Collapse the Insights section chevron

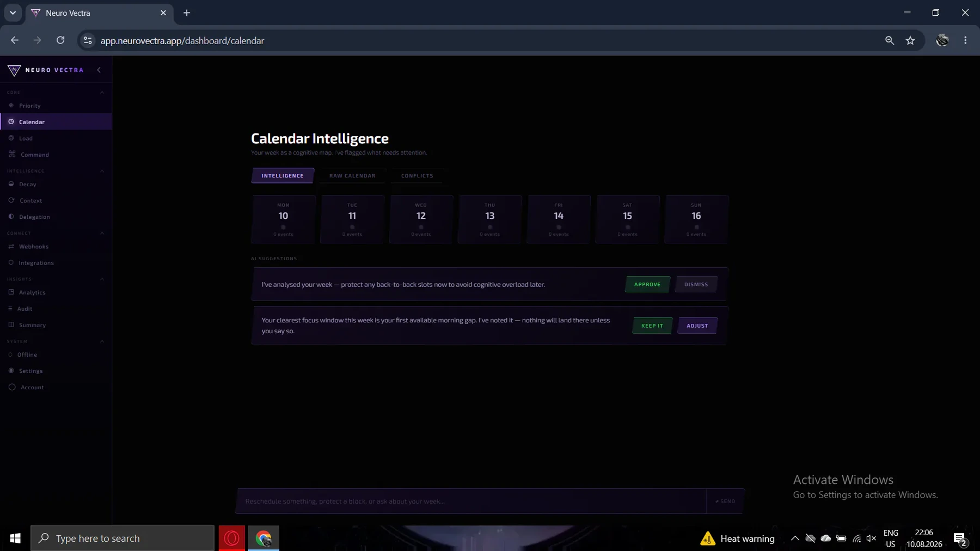tap(102, 279)
